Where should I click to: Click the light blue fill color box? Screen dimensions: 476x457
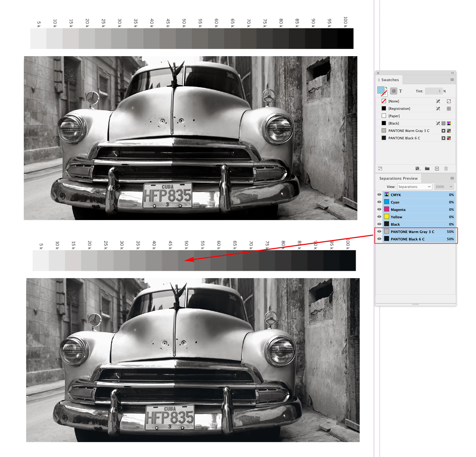tap(381, 90)
